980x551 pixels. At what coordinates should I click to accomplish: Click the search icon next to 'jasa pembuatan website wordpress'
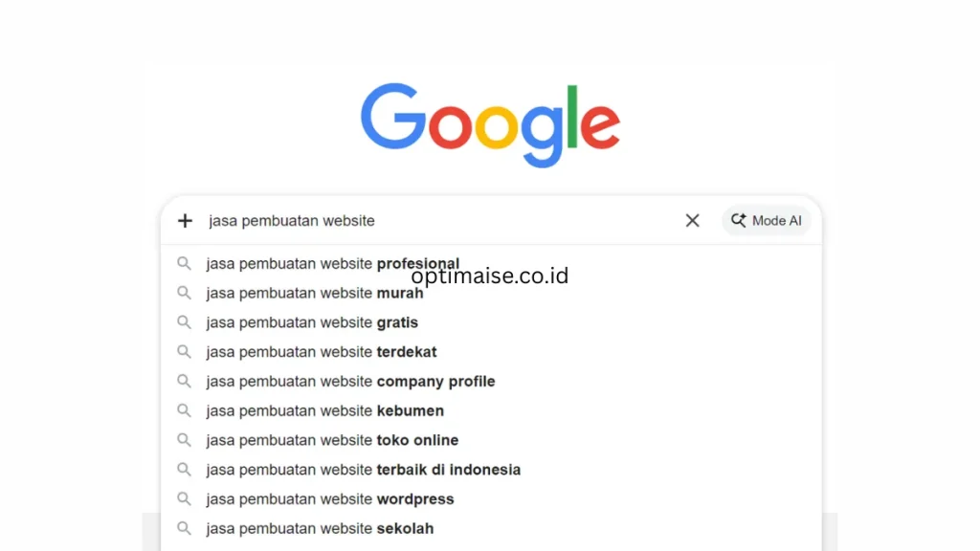[185, 498]
